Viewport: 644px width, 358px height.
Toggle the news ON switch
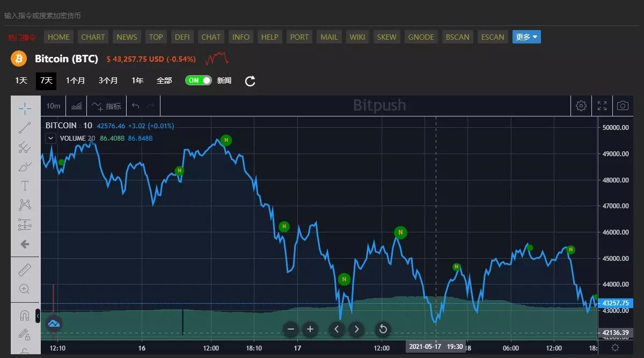[199, 81]
